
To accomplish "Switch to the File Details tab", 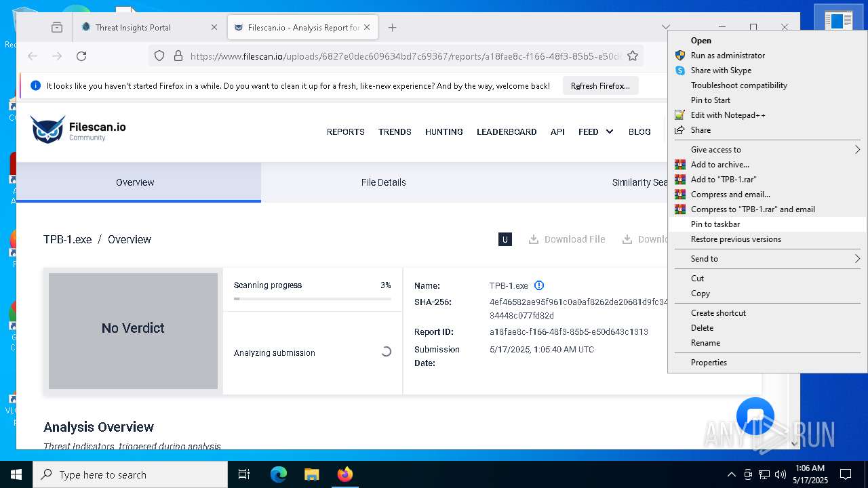I will click(383, 182).
